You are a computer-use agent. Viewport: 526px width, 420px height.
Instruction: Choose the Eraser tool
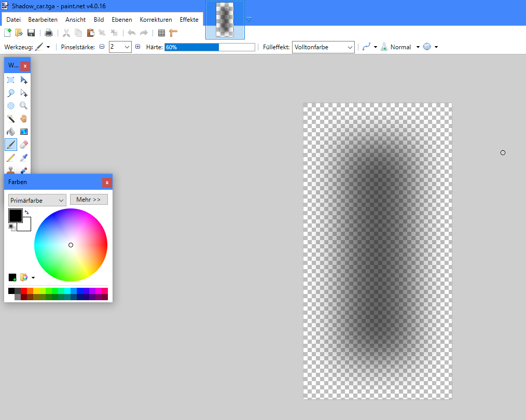pyautogui.click(x=24, y=145)
